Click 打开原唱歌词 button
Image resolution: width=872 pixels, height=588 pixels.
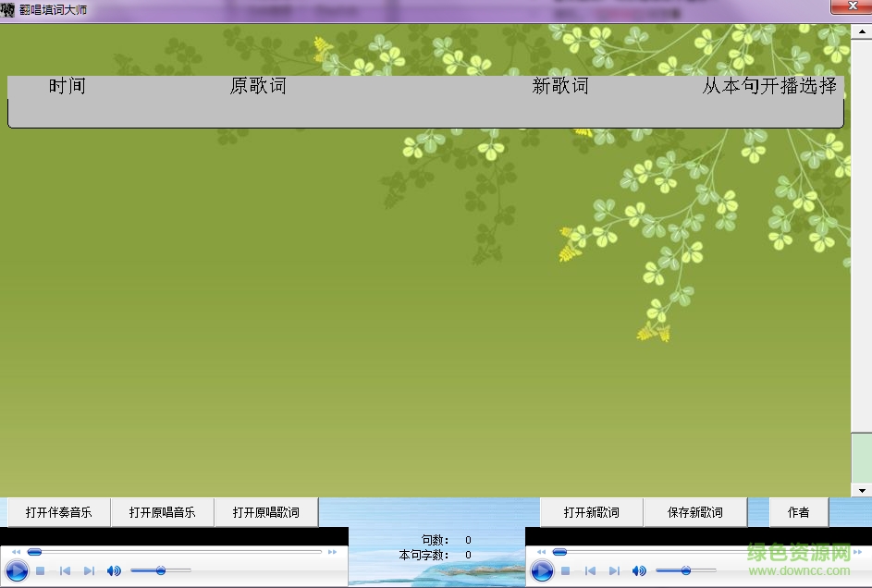pyautogui.click(x=265, y=512)
